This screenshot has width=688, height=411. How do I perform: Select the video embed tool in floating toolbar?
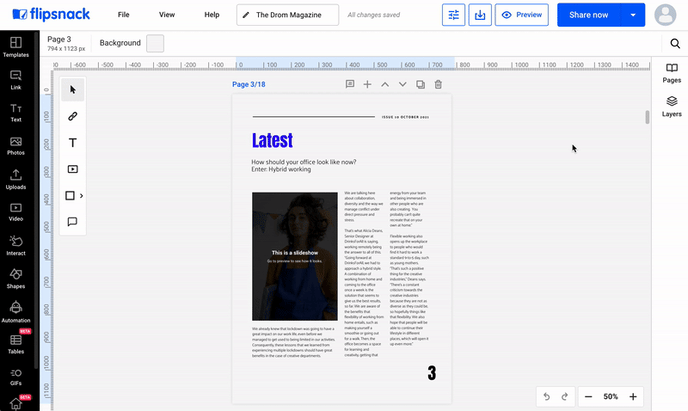(x=73, y=169)
